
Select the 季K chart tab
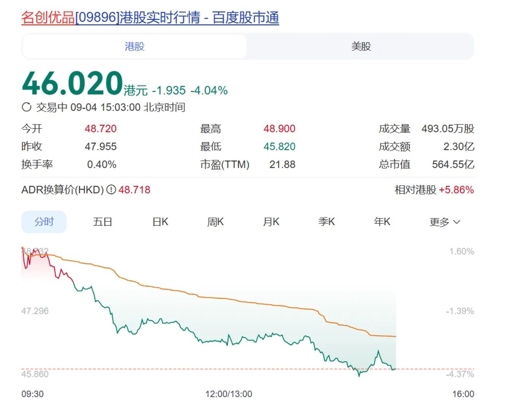coord(327,222)
